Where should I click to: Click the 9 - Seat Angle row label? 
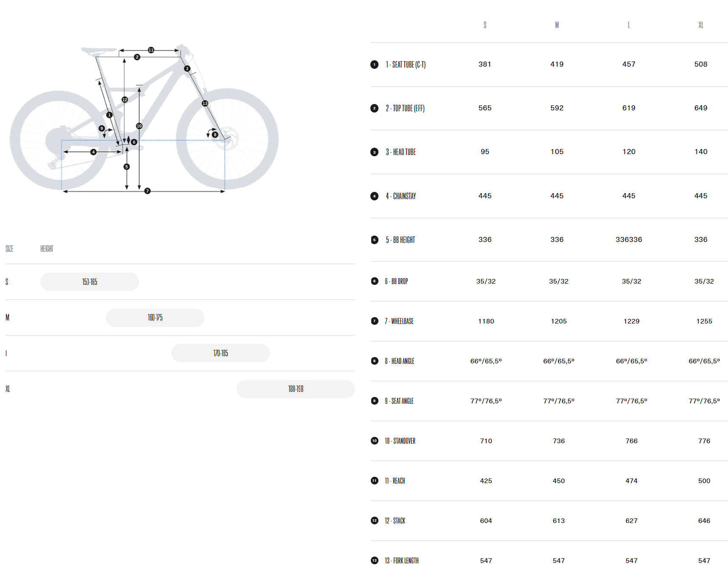click(399, 401)
